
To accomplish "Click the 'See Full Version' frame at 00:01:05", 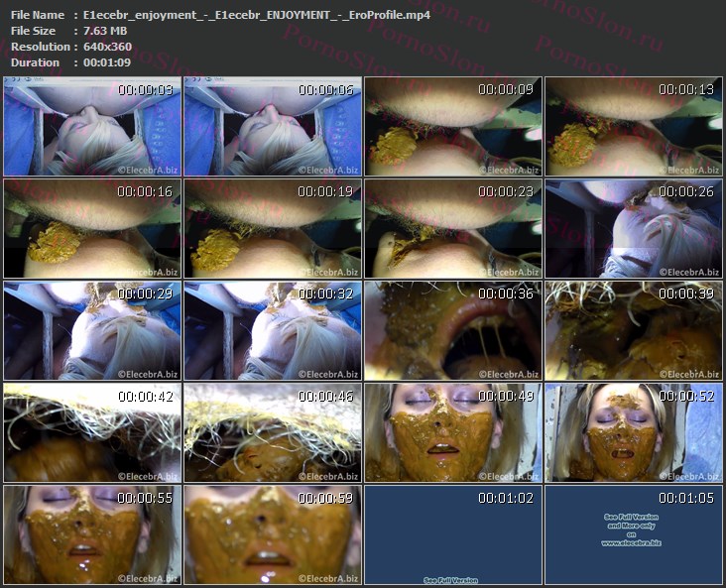I will click(634, 533).
